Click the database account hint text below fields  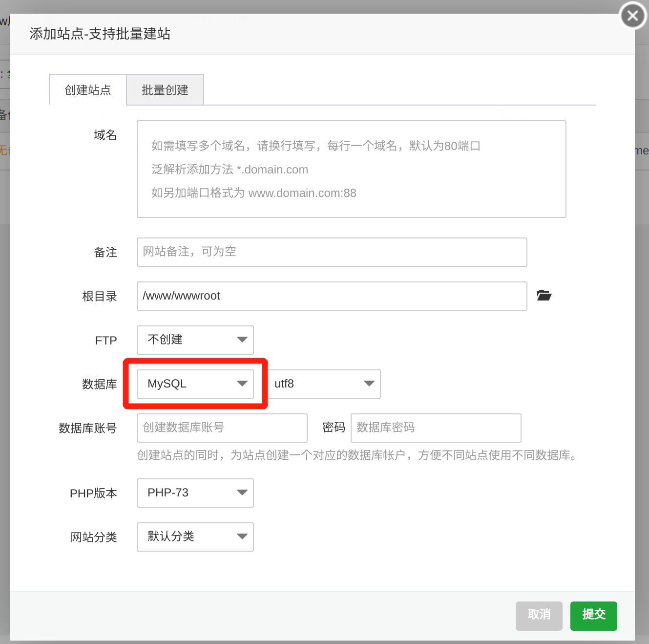(x=357, y=455)
